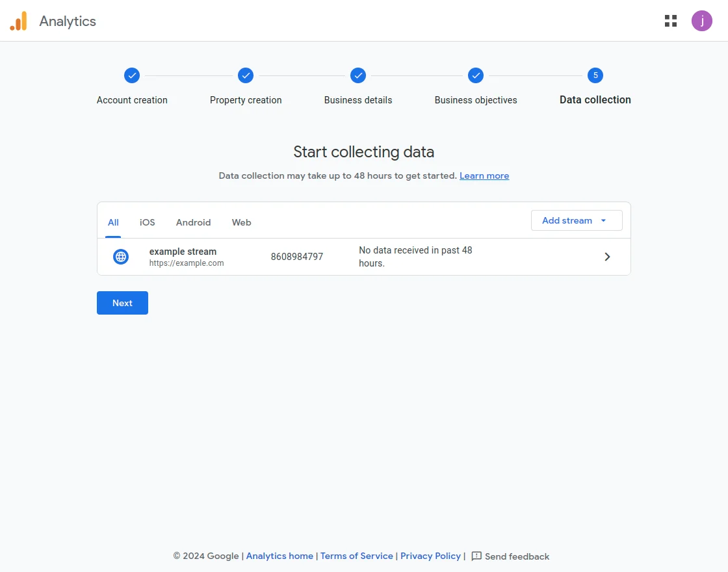
Task: Click the Google Analytics logo
Action: click(x=18, y=20)
